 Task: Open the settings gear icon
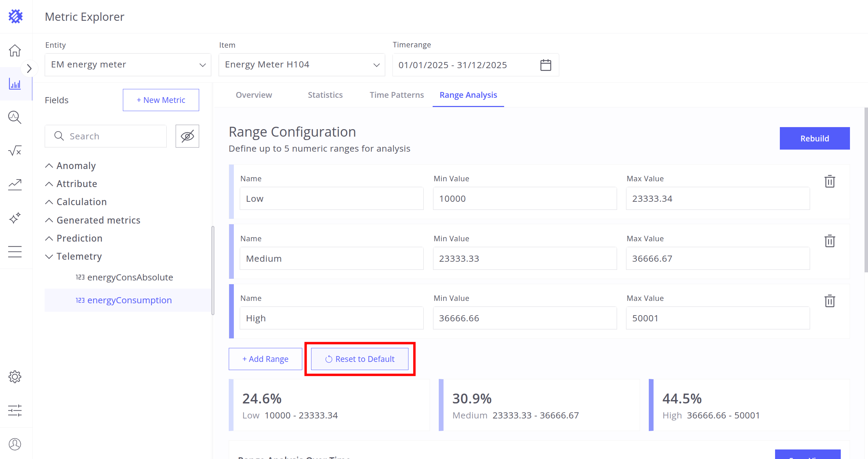coord(15,377)
